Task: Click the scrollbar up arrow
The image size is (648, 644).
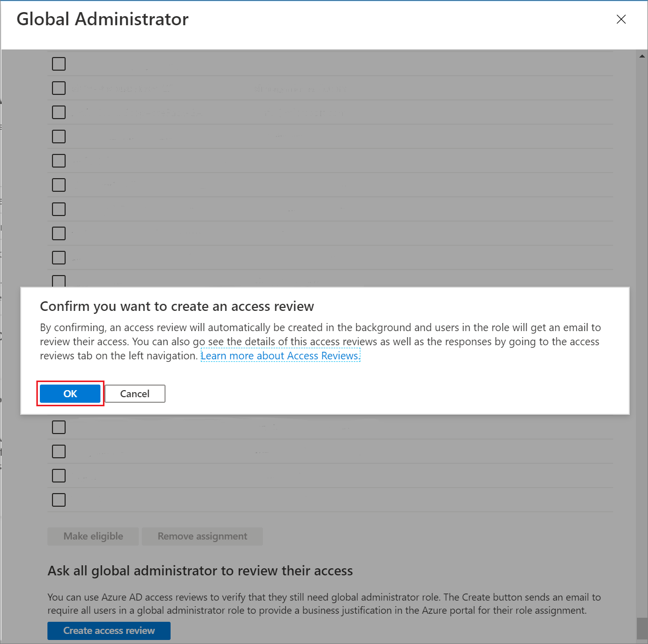Action: click(x=642, y=56)
